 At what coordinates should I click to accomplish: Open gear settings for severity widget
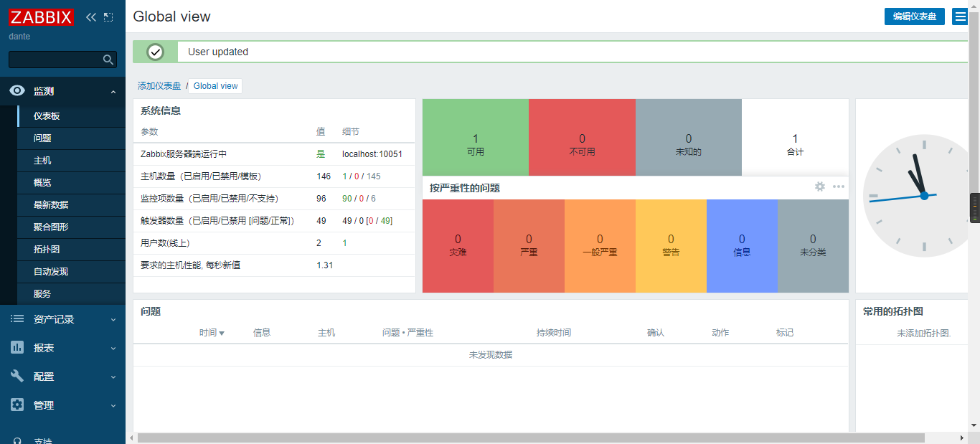tap(819, 186)
